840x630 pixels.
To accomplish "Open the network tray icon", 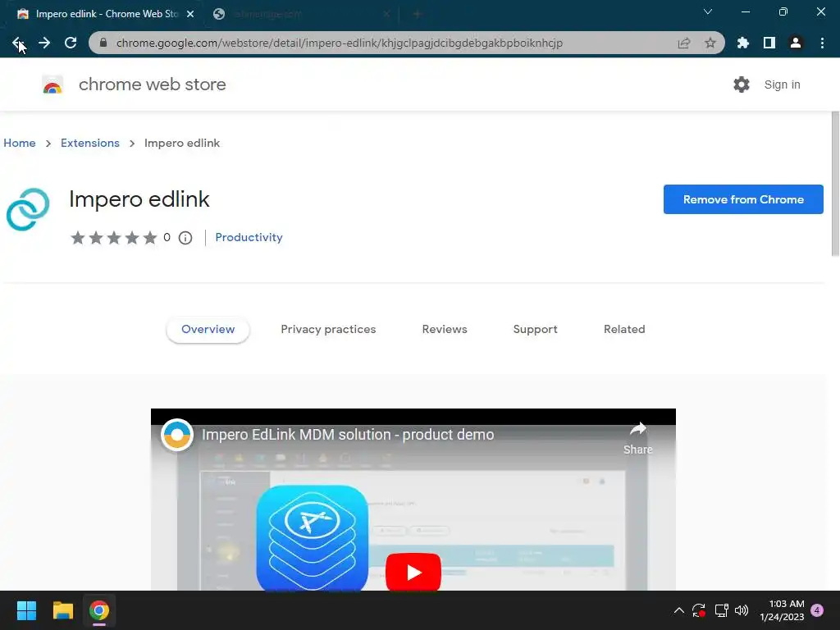I will [721, 610].
